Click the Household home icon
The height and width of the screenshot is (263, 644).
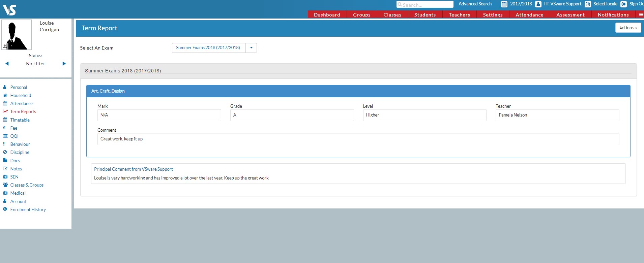[x=5, y=95]
